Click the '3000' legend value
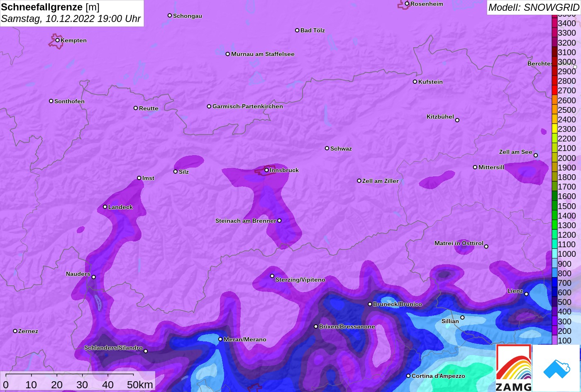The image size is (581, 392). (567, 62)
